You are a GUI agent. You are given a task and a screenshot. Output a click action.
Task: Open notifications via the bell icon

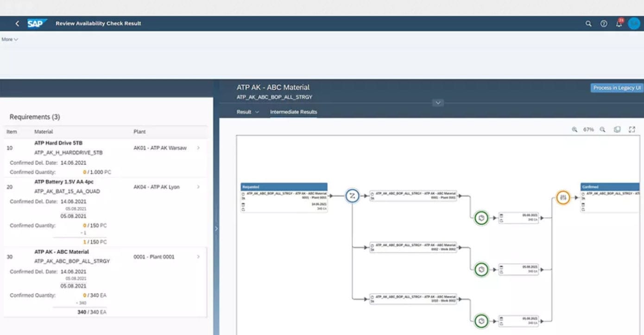point(619,23)
